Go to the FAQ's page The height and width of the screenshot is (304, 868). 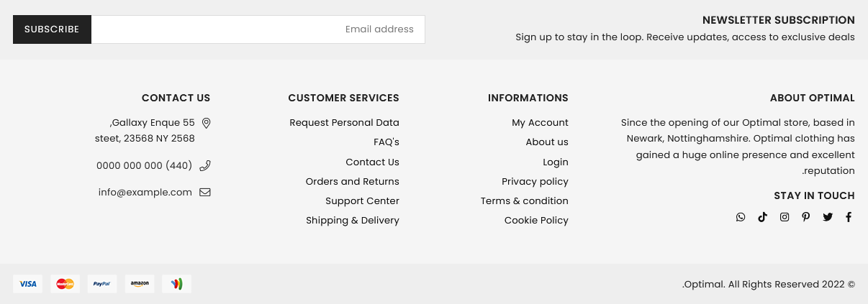click(386, 142)
